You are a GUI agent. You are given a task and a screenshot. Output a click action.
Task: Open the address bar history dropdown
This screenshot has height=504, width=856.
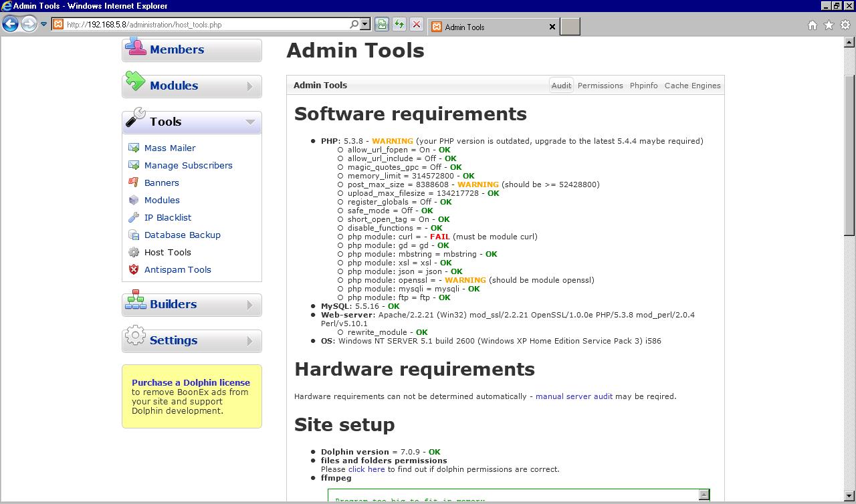(365, 25)
